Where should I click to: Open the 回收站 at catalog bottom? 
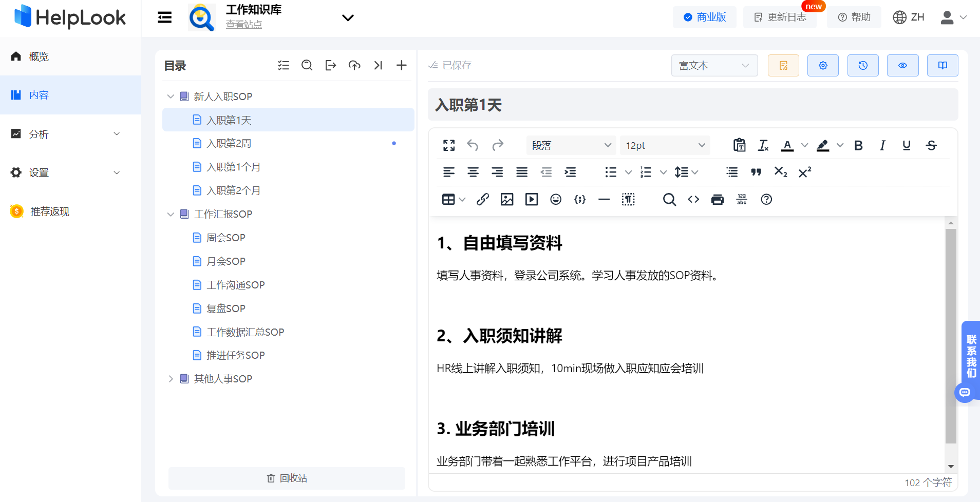pyautogui.click(x=287, y=478)
